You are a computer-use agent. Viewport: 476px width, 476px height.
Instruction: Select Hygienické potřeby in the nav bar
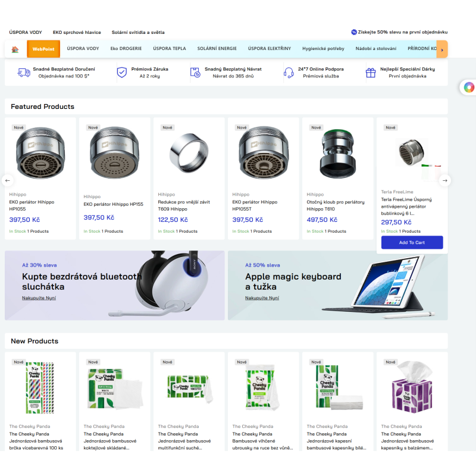point(323,49)
